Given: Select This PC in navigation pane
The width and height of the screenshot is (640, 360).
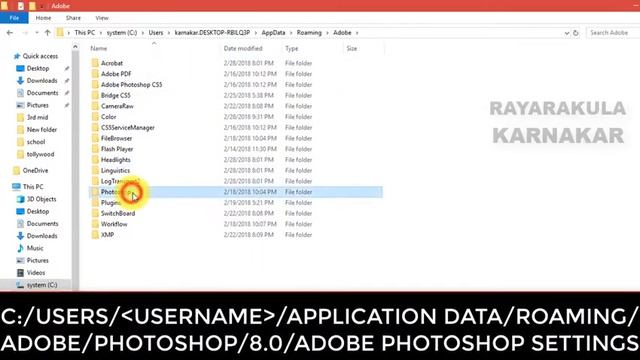Looking at the screenshot, I should tap(33, 187).
